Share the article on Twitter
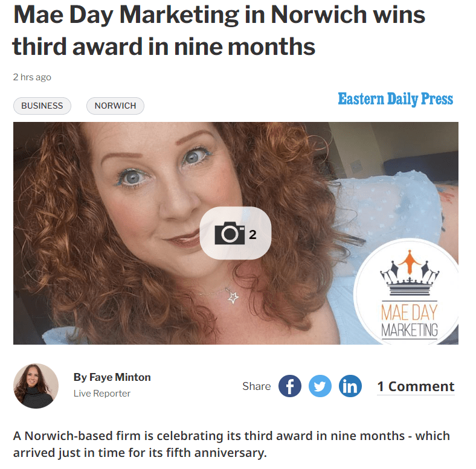This screenshot has width=476, height=469. tap(320, 386)
